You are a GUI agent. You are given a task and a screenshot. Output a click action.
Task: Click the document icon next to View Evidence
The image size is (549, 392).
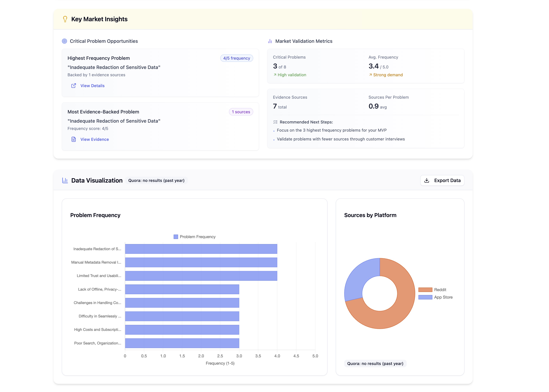click(74, 139)
